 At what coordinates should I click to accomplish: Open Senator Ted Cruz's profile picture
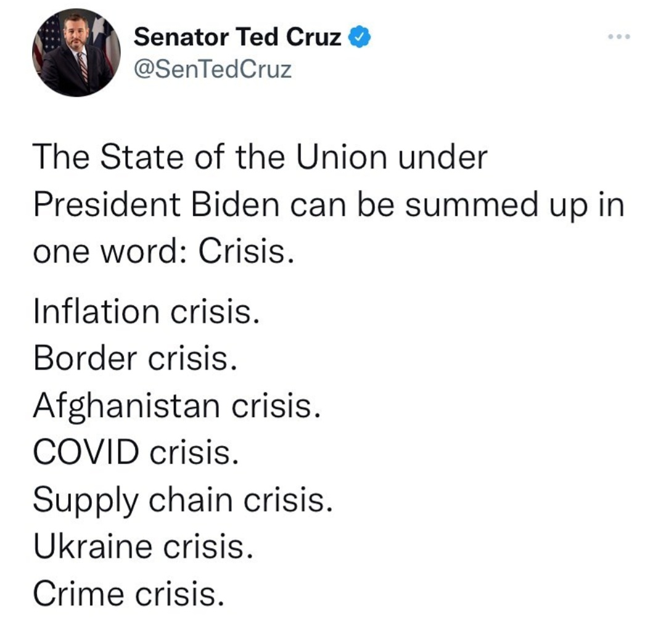76,52
